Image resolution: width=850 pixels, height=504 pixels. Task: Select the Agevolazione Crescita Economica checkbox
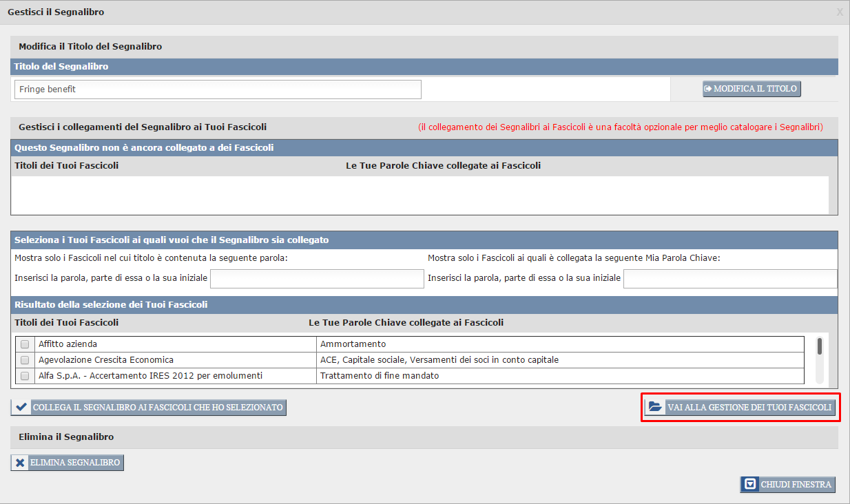pos(25,360)
